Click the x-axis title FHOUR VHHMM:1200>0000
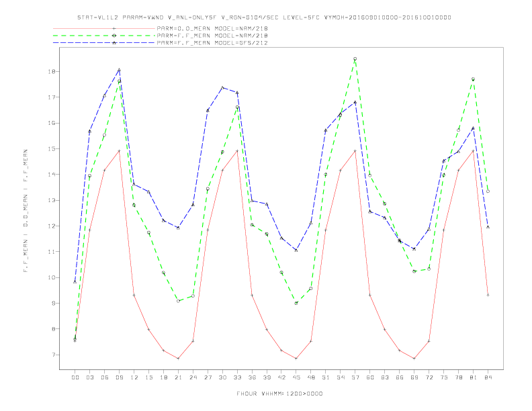 click(279, 394)
